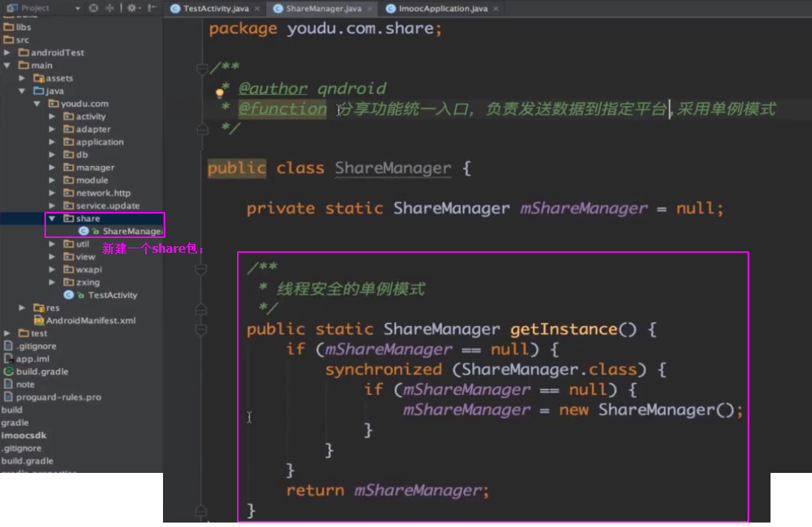The image size is (812, 527).
Task: Click the getInstance method name in code
Action: [564, 329]
